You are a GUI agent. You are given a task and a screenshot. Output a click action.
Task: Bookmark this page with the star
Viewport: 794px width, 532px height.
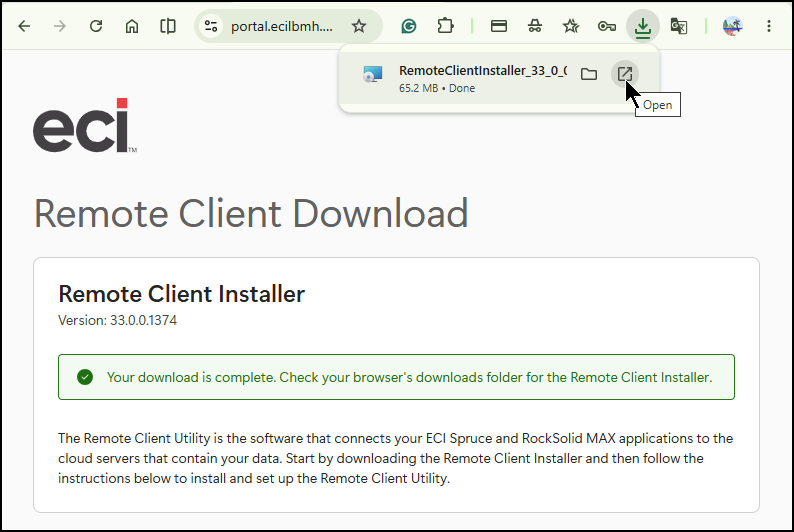(359, 26)
